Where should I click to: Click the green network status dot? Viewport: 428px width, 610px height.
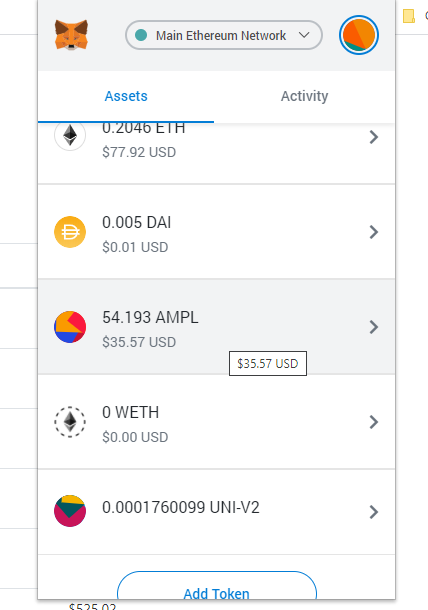[141, 35]
